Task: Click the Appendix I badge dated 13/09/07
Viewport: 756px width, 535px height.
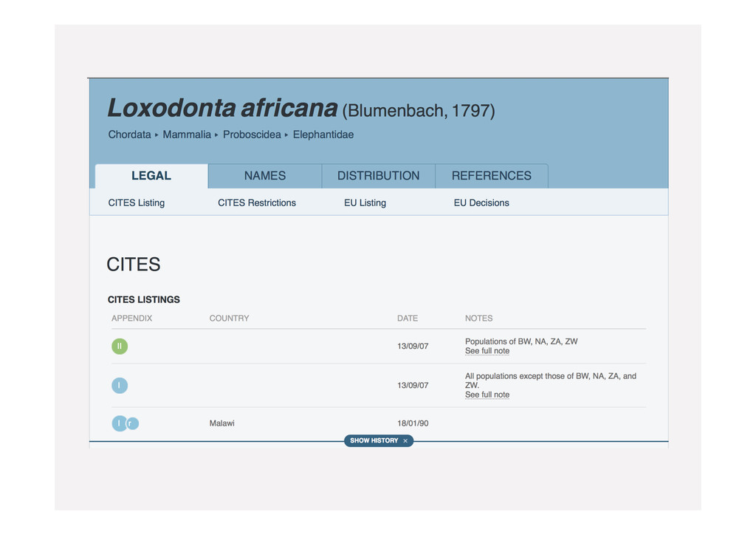Action: pos(120,385)
